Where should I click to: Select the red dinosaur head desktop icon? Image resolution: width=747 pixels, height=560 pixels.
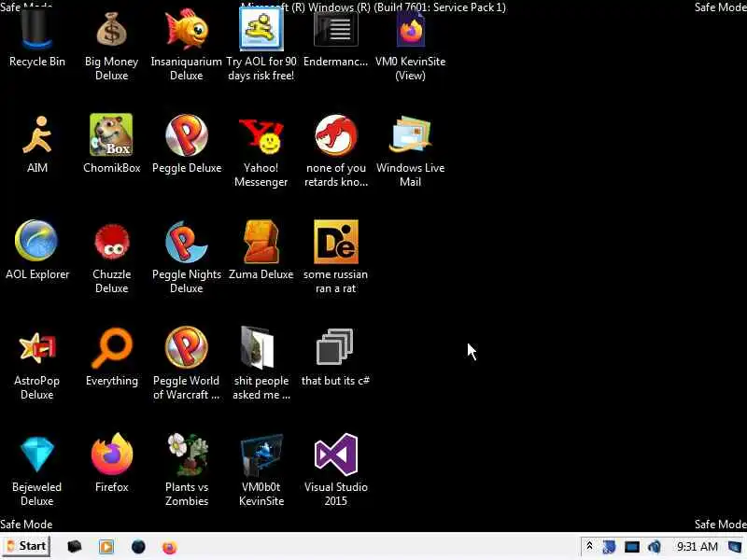point(336,135)
